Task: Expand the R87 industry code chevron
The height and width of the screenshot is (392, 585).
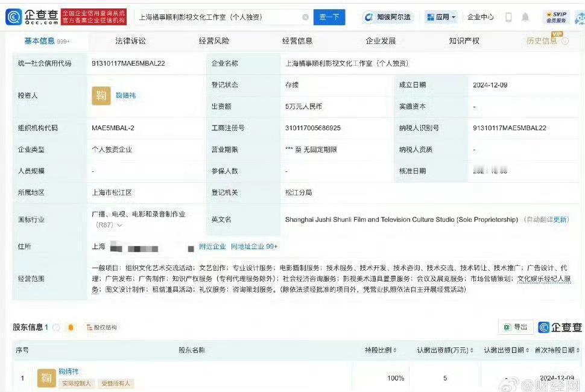Action: (x=120, y=226)
